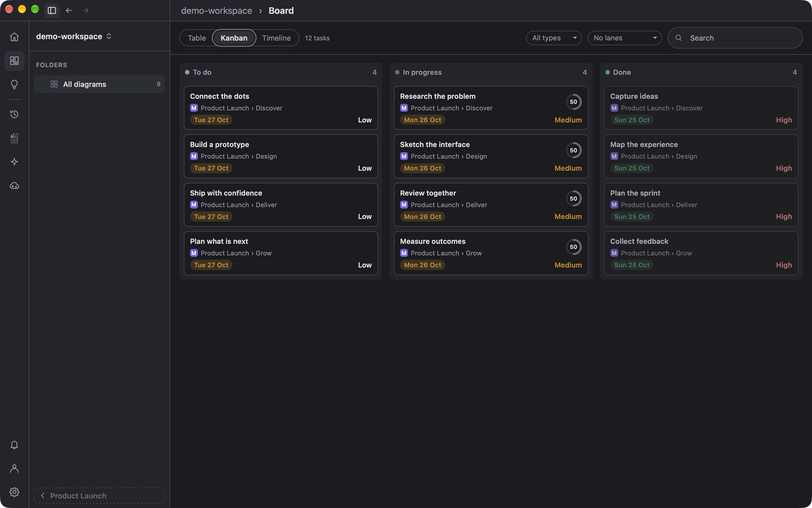Click into the Search field
The image size is (812, 508).
(735, 38)
